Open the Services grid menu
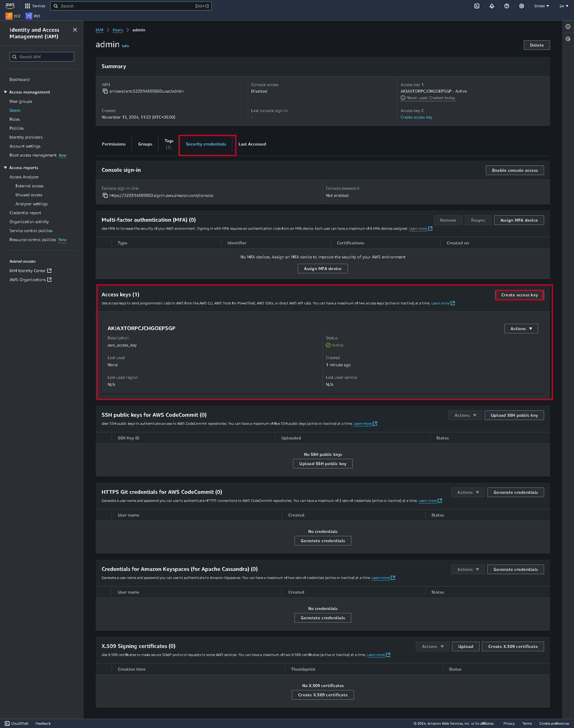574x728 pixels. [35, 6]
